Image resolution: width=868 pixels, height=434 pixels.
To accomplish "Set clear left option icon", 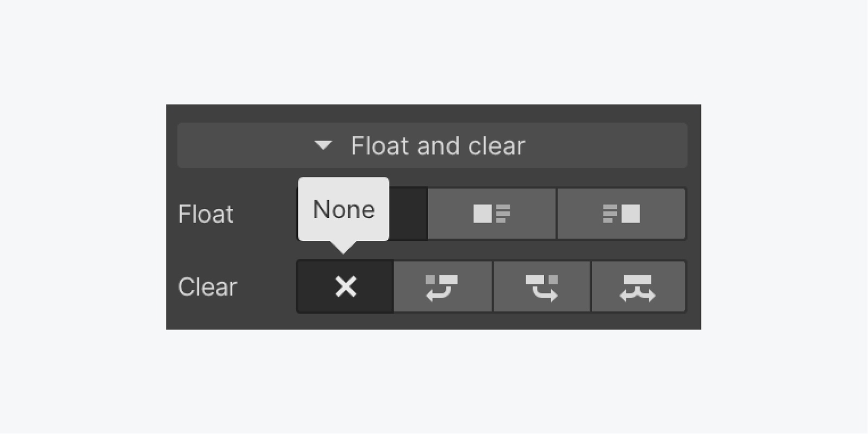I will 442,286.
